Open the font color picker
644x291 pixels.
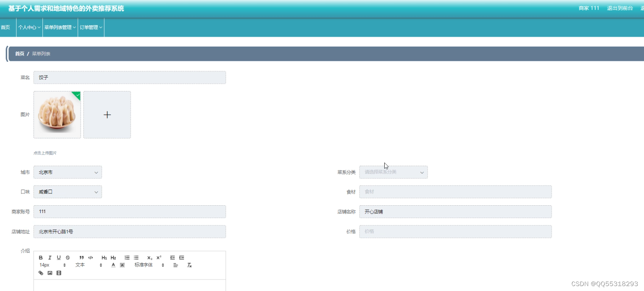[x=113, y=265]
